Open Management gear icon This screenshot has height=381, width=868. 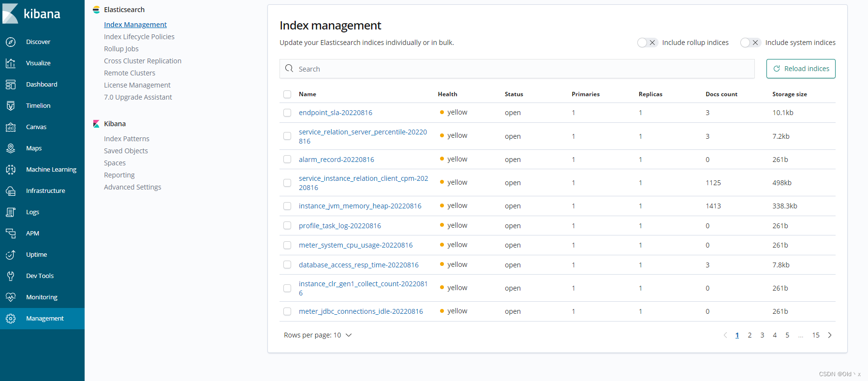click(11, 319)
